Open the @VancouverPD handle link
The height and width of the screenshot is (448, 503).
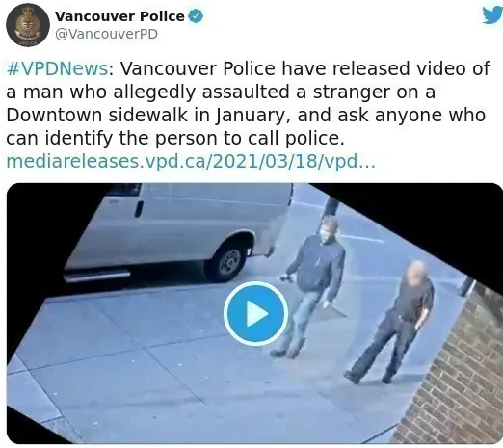coord(106,34)
